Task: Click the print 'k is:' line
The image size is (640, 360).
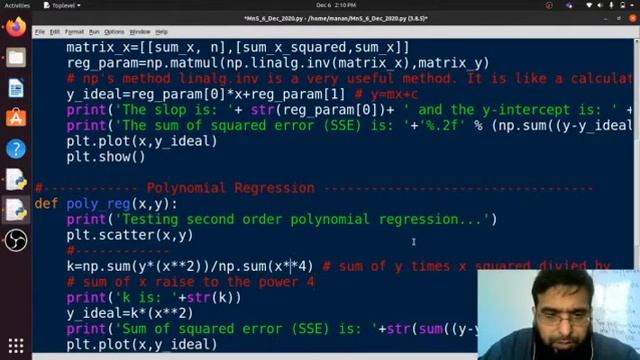Action: pos(154,298)
